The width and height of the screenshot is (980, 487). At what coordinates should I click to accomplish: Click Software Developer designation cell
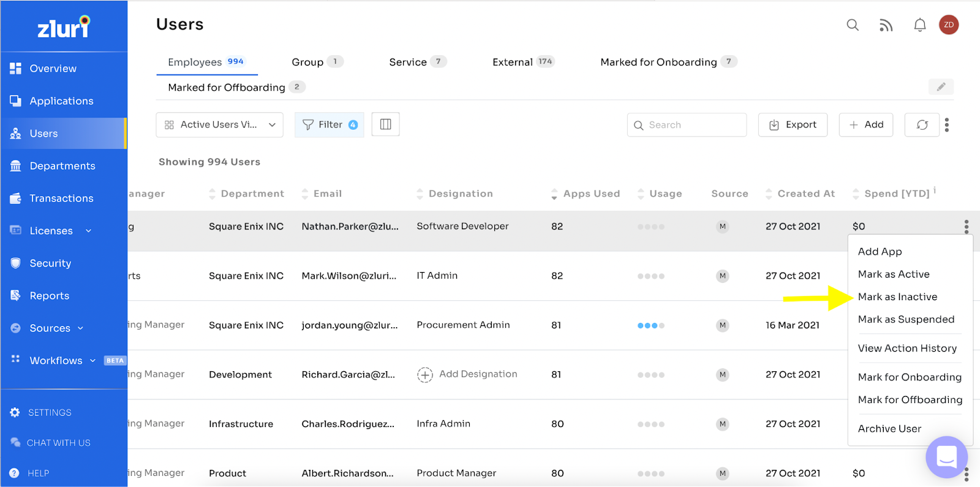click(462, 227)
